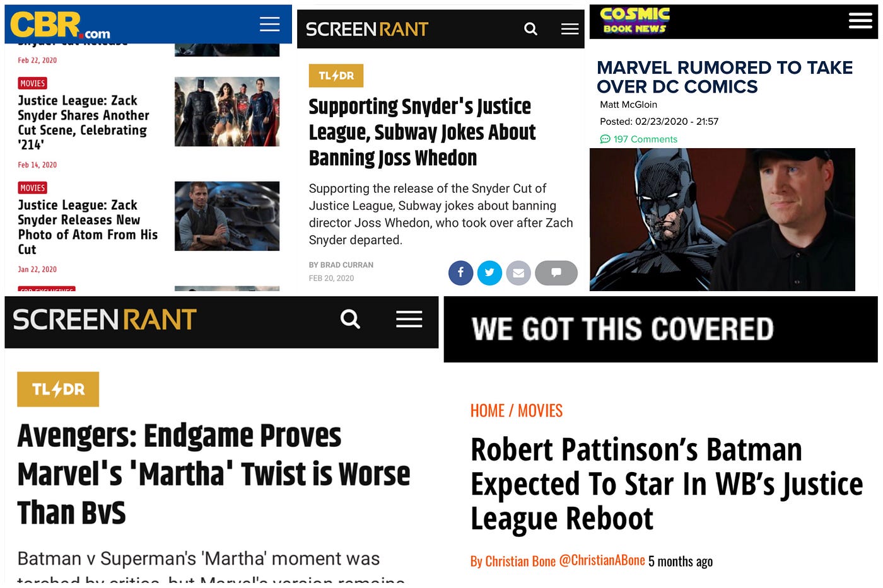Screen dimensions: 883x588
Task: Select the MOVIES breadcrumb on We Got This Covered
Action: tap(540, 411)
